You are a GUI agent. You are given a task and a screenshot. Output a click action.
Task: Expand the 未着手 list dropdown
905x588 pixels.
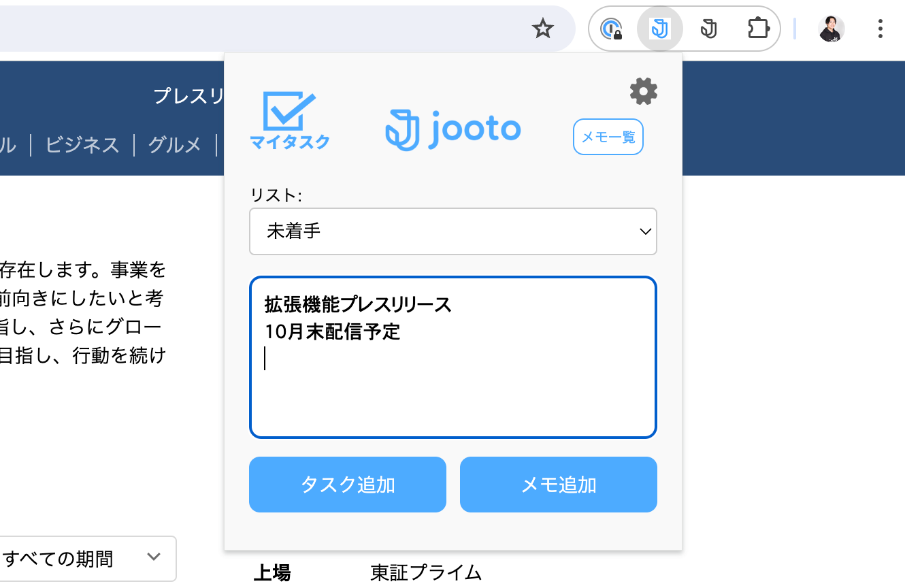[x=453, y=231]
